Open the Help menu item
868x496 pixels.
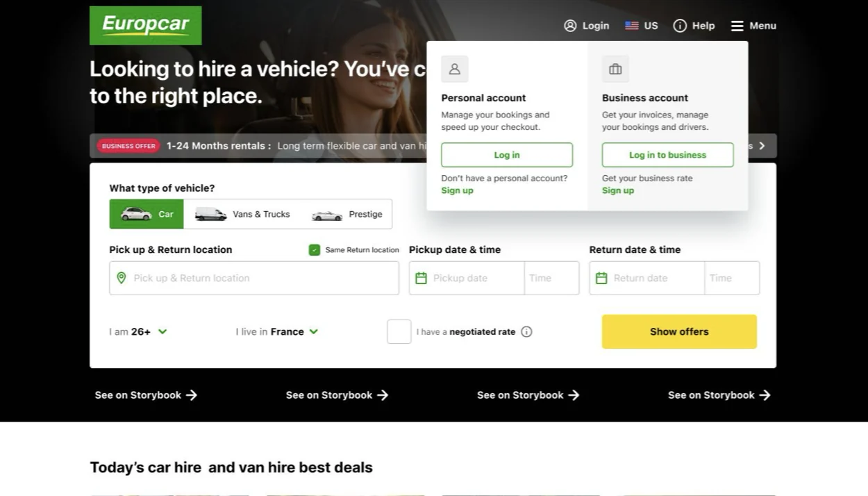tap(694, 26)
